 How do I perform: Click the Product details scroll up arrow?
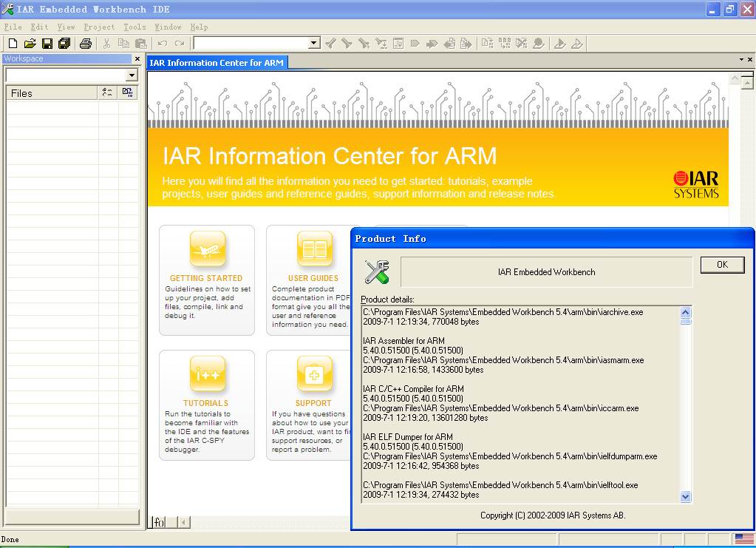[x=686, y=313]
